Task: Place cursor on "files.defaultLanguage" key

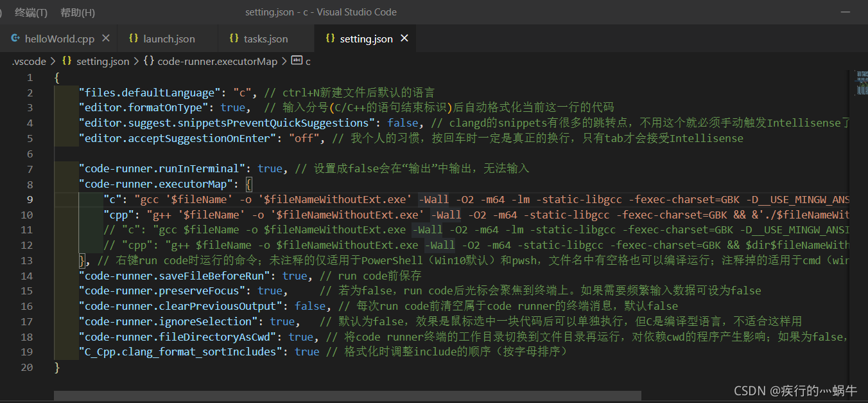Action: [x=150, y=93]
